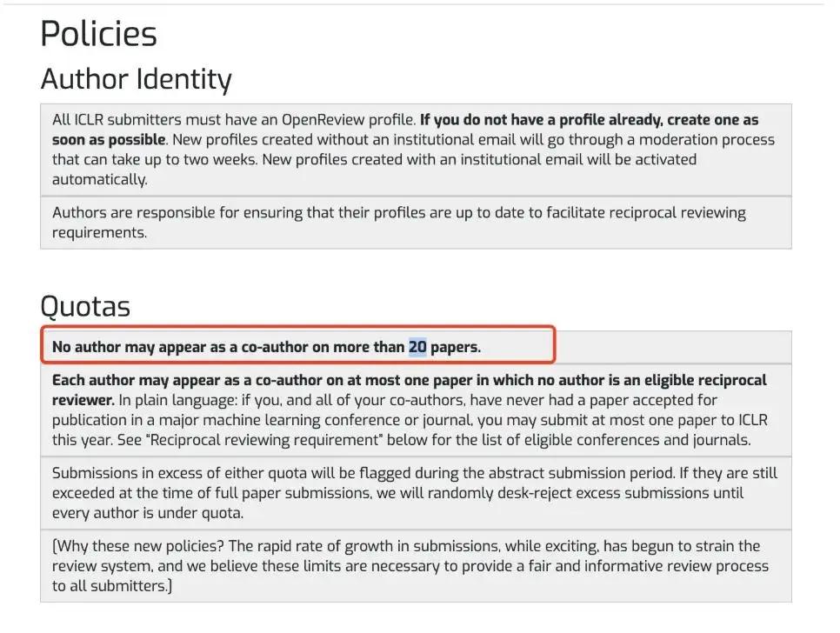Image resolution: width=840 pixels, height=633 pixels.
Task: Click the In plain language explanation text
Action: point(410,420)
